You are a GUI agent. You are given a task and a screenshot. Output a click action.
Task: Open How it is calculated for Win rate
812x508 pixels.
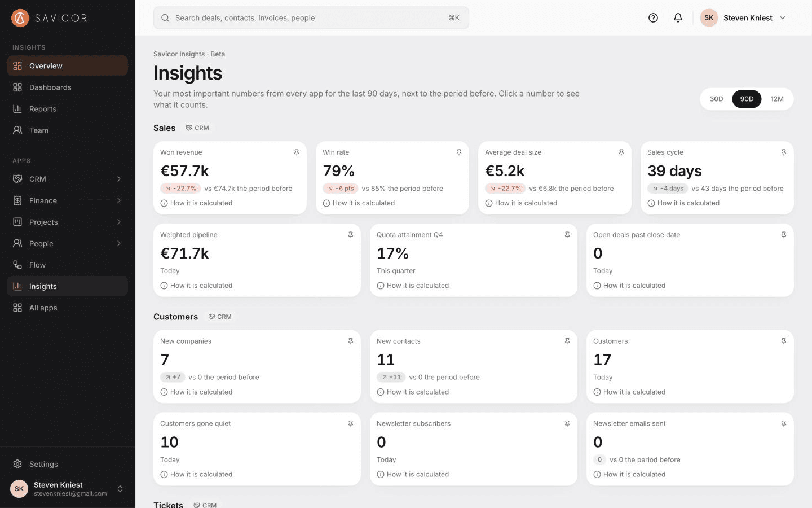359,203
